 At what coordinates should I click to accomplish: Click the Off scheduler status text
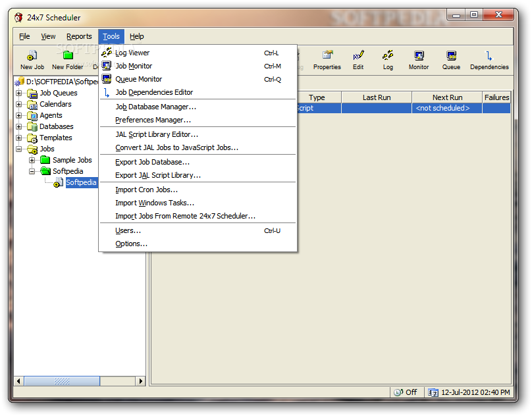coord(412,392)
